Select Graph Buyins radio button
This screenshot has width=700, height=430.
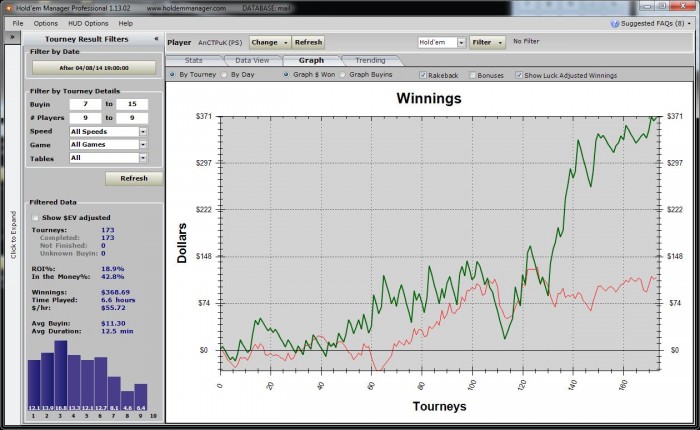[342, 75]
